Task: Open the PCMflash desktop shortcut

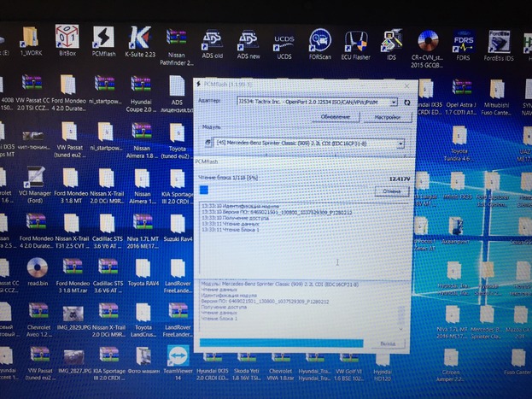Action: pos(102,39)
